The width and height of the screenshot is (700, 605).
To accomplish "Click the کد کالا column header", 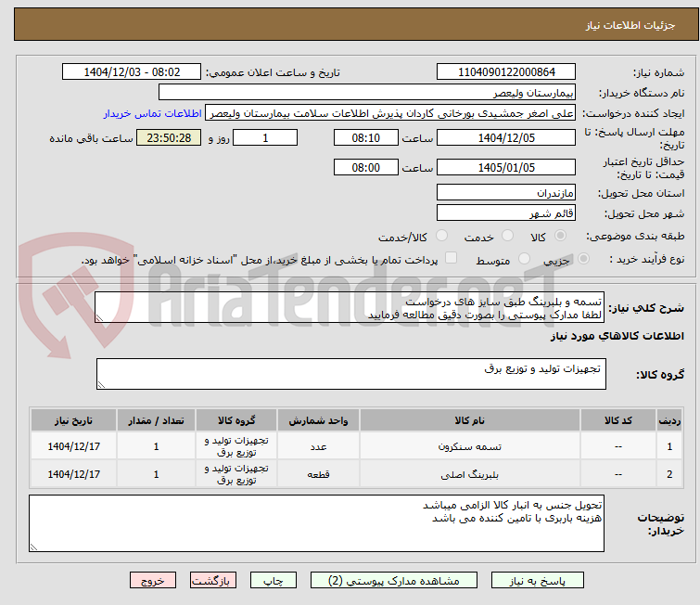I will pyautogui.click(x=618, y=420).
